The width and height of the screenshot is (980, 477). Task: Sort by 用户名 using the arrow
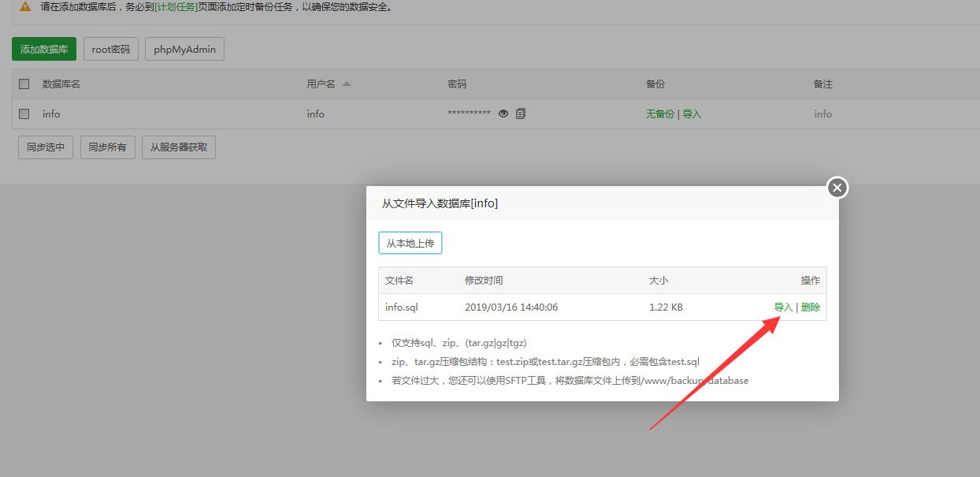tap(347, 84)
